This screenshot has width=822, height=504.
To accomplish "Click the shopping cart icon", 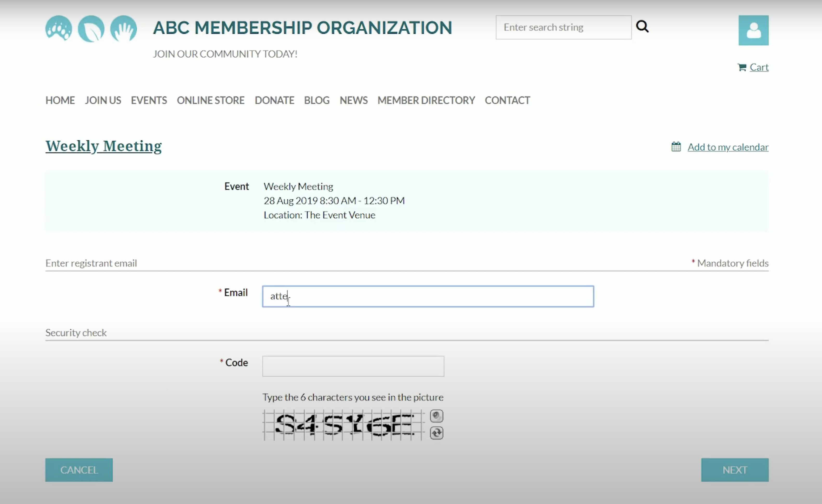I will (x=742, y=67).
